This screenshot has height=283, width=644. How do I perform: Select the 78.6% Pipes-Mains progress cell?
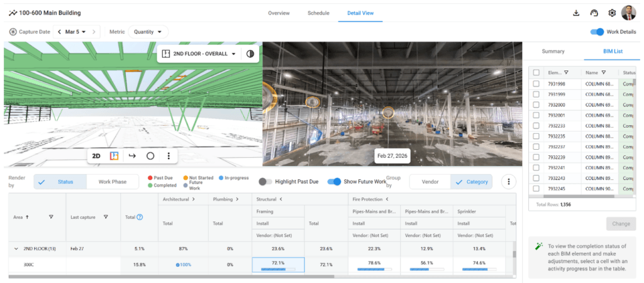click(x=374, y=265)
